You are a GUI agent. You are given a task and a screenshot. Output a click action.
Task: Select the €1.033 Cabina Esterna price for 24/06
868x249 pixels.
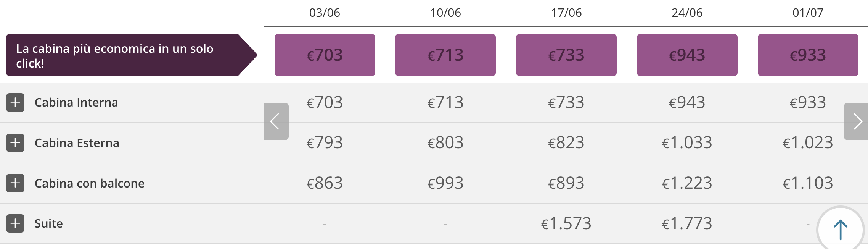pyautogui.click(x=687, y=143)
